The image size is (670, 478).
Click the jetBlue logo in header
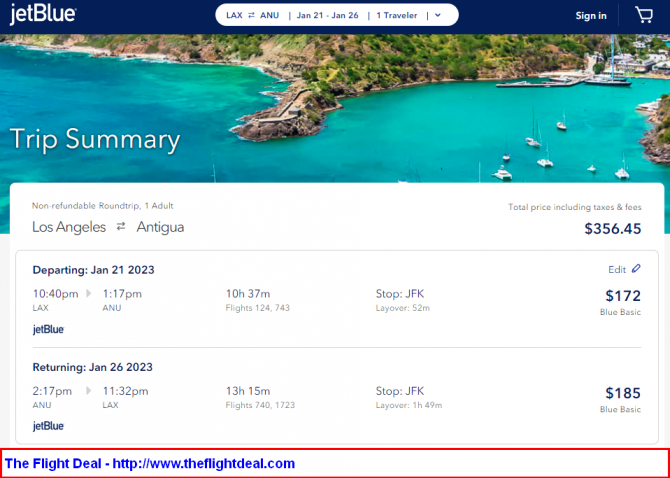tap(43, 15)
